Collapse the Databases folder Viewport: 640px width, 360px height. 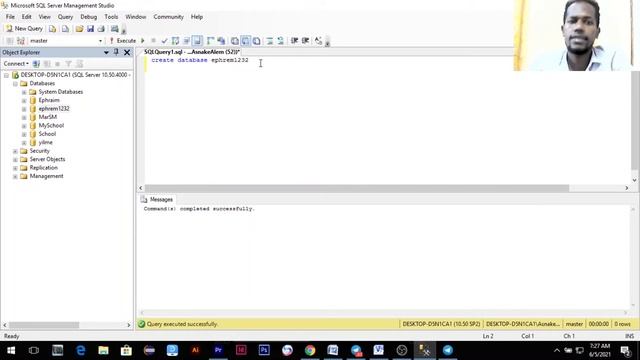tap(15, 84)
